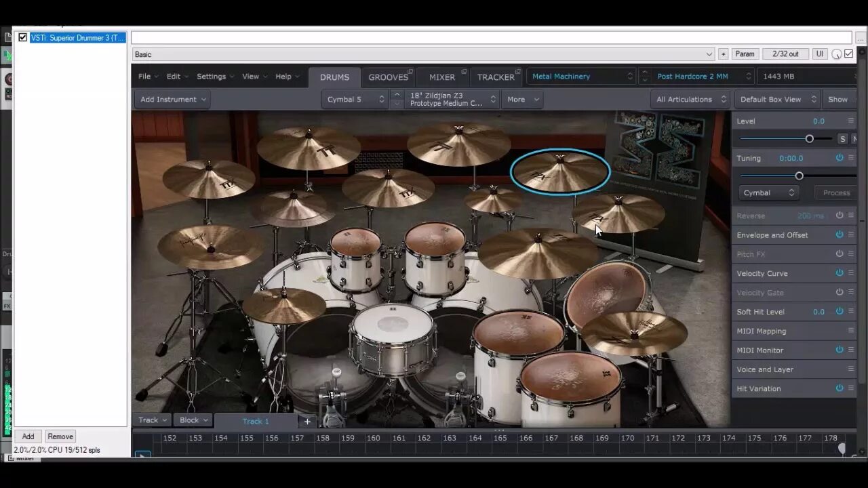Open the Settings menu
This screenshot has height=488, width=868.
(215, 77)
